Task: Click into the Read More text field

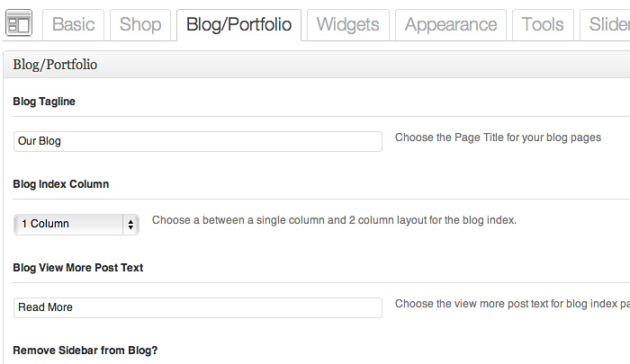Action: [x=198, y=307]
